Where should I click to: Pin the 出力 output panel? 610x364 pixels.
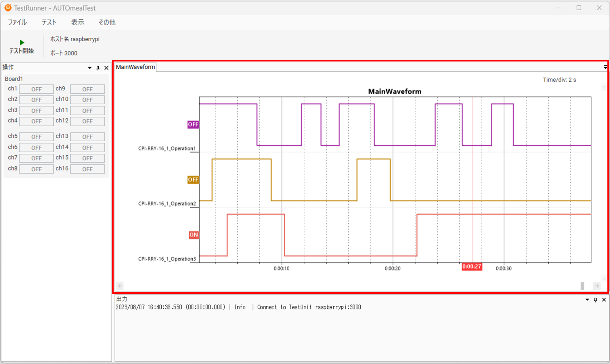pos(595,300)
